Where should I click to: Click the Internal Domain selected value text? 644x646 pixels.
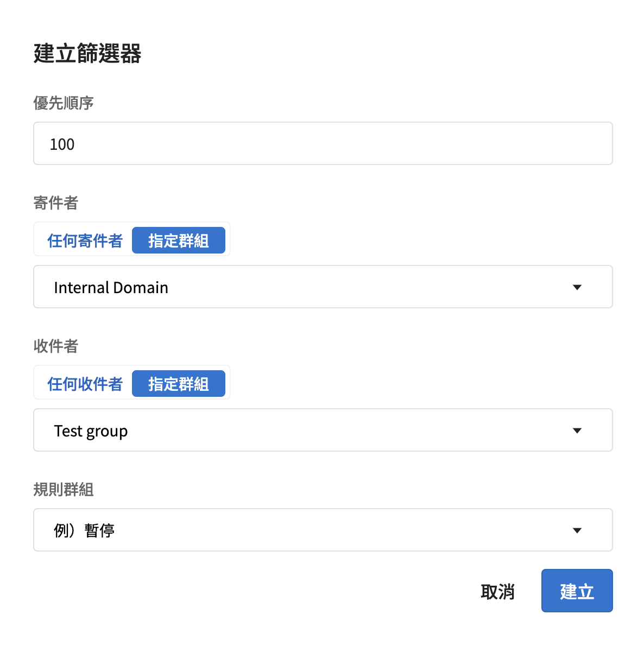click(x=111, y=288)
